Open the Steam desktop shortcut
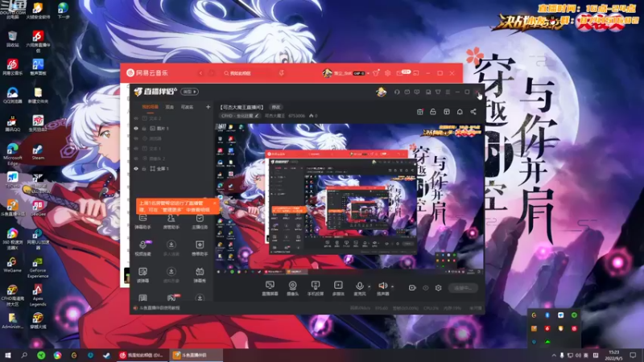 38,152
